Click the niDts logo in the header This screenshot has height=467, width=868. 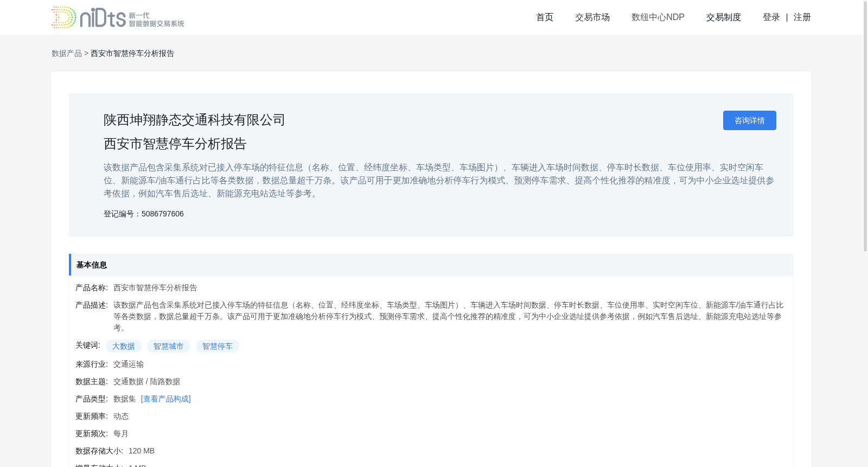point(118,17)
